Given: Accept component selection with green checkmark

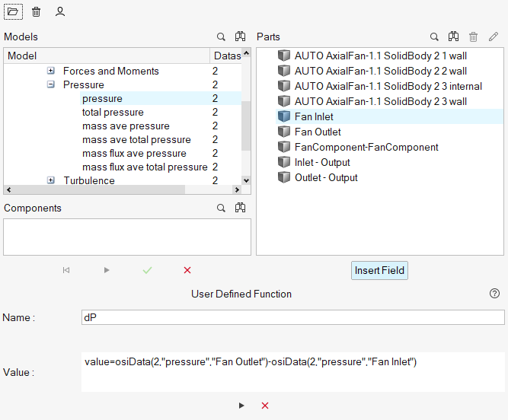Looking at the screenshot, I should (147, 270).
